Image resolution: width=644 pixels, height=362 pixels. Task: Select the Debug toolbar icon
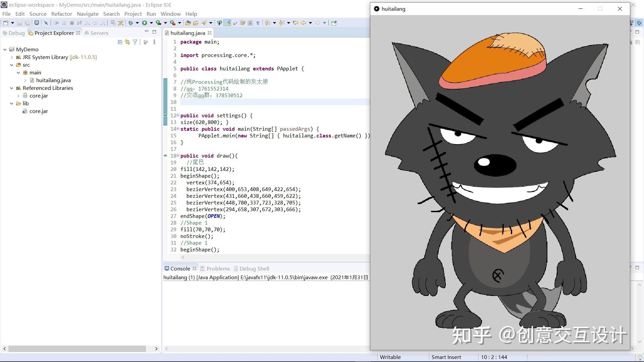pos(131,23)
